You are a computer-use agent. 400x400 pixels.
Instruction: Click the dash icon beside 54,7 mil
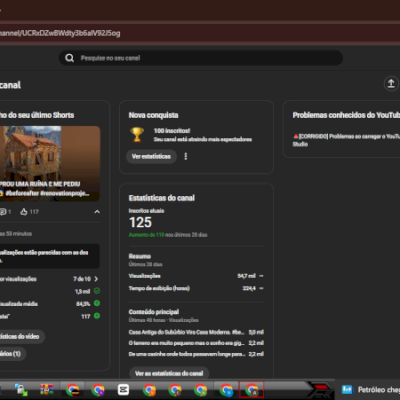tap(261, 276)
